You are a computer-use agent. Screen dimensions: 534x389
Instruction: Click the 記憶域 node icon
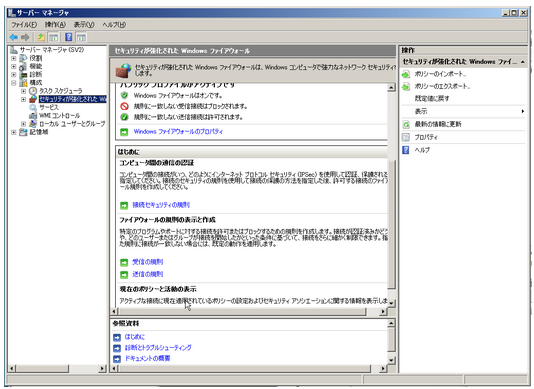coord(23,132)
